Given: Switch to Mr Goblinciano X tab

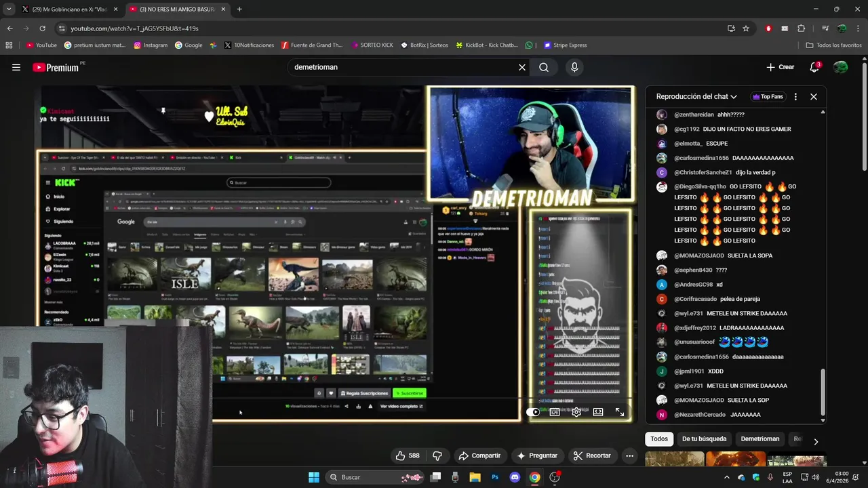Looking at the screenshot, I should pos(69,9).
